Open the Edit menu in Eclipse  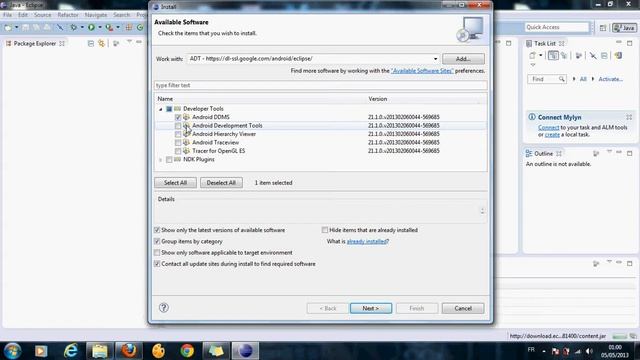click(23, 15)
